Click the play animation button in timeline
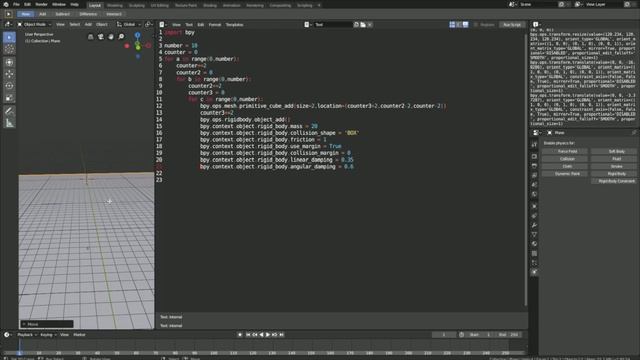This screenshot has width=640, height=360. pyautogui.click(x=268, y=335)
